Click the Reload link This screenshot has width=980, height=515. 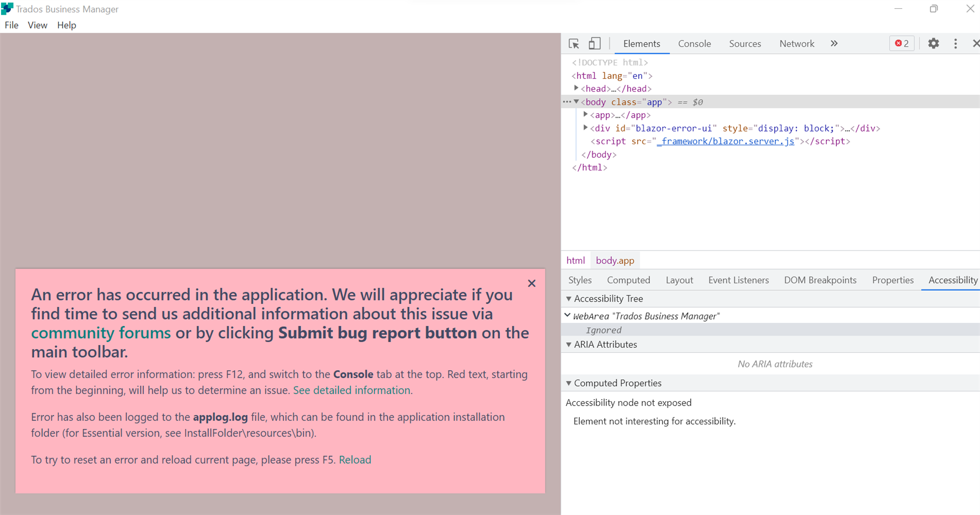(355, 460)
